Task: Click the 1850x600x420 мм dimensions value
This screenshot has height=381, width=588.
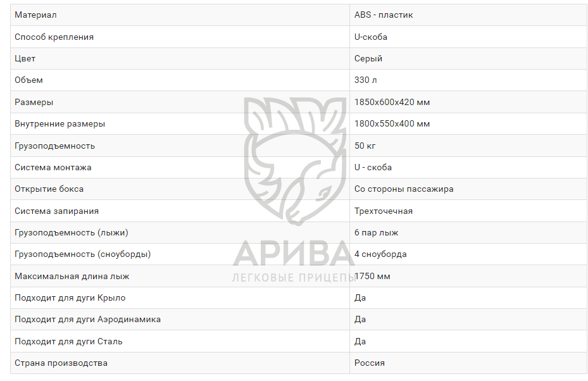Action: [392, 102]
